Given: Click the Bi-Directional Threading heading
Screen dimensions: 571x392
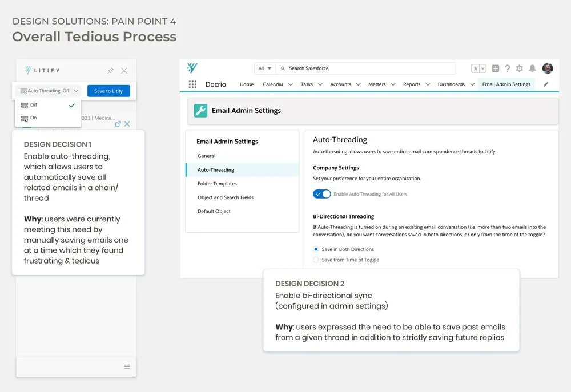Looking at the screenshot, I should [x=343, y=216].
